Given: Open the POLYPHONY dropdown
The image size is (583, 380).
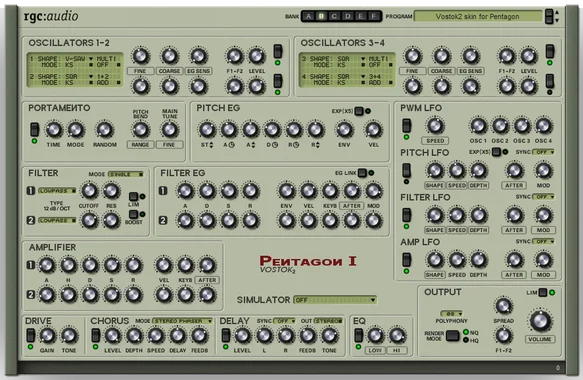Looking at the screenshot, I should pos(451,313).
